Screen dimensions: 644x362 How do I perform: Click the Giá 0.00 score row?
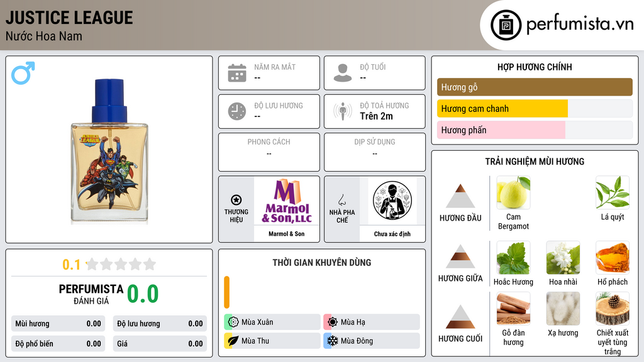click(160, 344)
